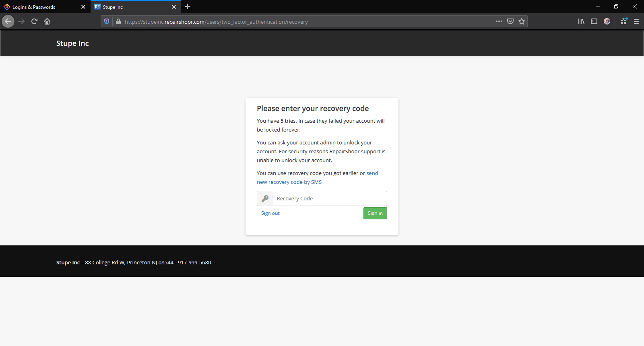Viewport: 644px width, 346px height.
Task: Open the extension icon with the blue dot
Action: (x=623, y=21)
